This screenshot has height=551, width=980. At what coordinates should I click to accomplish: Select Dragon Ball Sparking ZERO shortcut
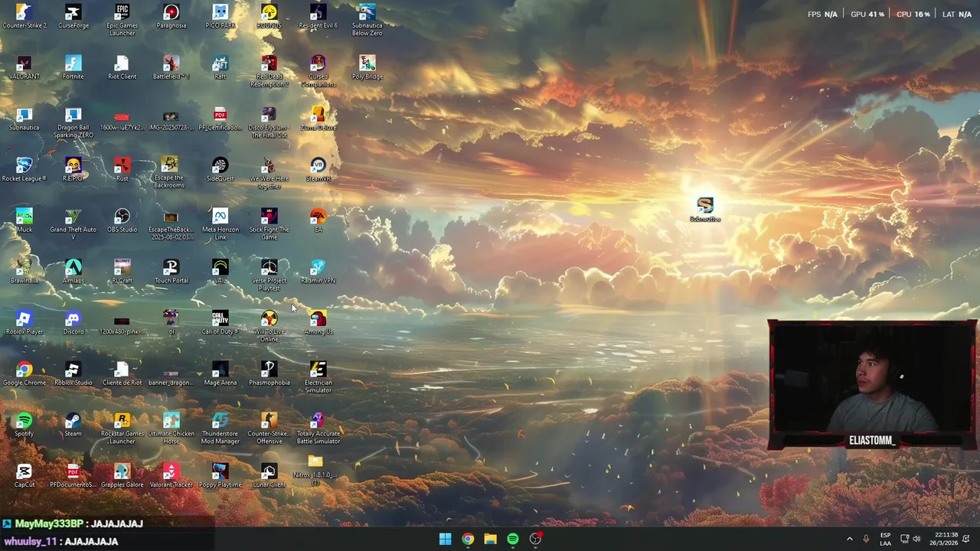click(73, 122)
